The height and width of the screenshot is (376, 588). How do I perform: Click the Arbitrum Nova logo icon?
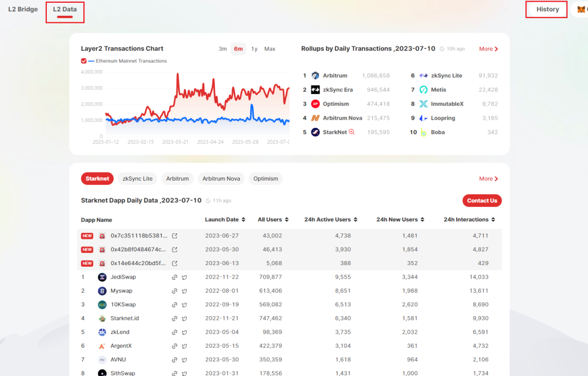pyautogui.click(x=315, y=118)
